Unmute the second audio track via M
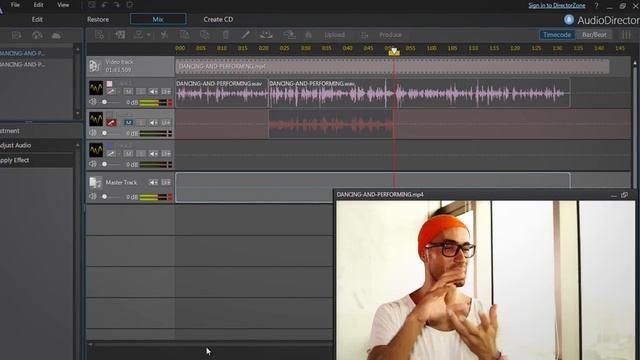The height and width of the screenshot is (360, 640). 128,122
